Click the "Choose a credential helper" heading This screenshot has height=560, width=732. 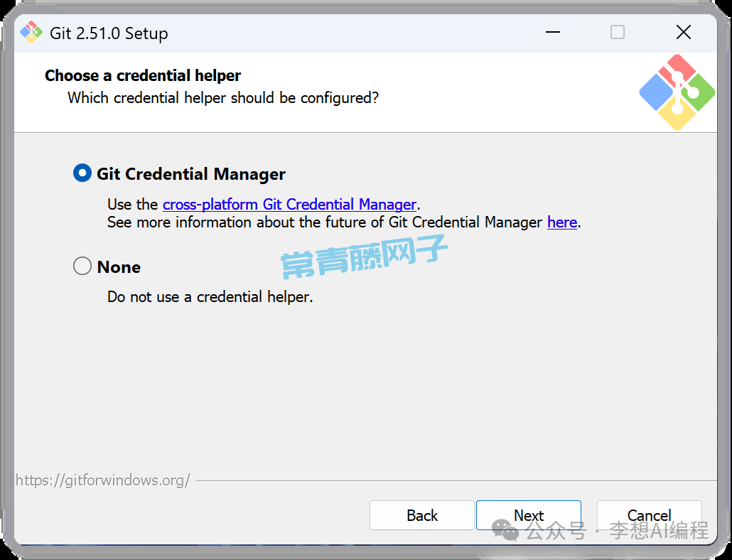(143, 75)
